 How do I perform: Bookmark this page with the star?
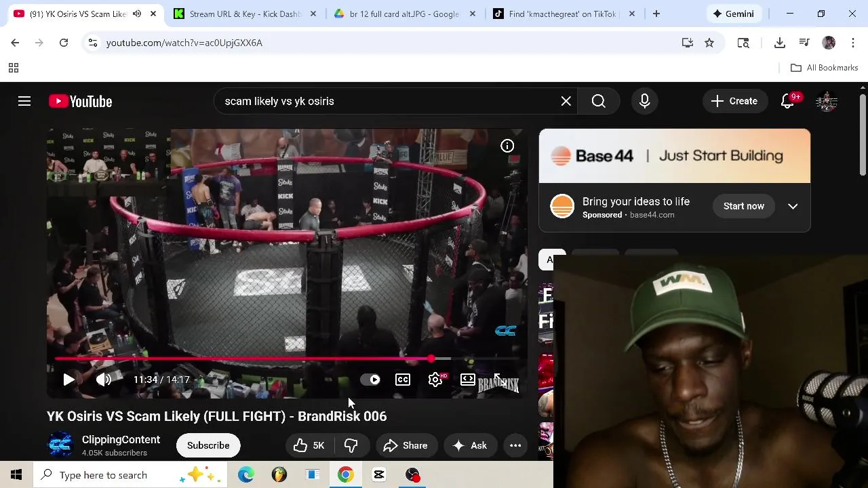click(x=709, y=43)
